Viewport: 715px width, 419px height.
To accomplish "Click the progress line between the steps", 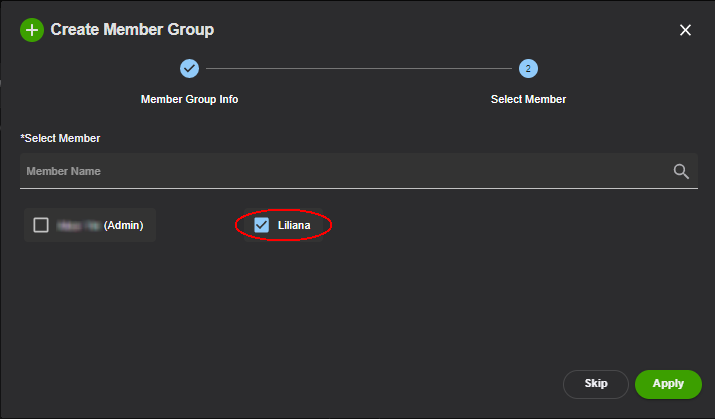I will click(x=359, y=68).
